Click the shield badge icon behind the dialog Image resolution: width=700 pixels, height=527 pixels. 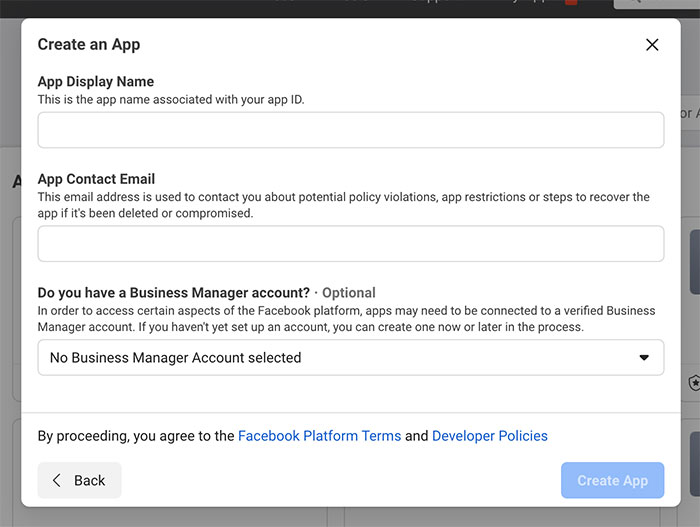[x=694, y=383]
